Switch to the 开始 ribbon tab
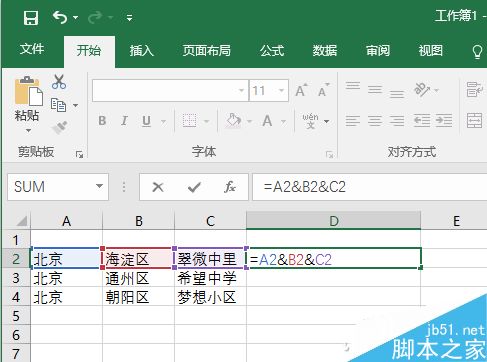The image size is (487, 362). [x=89, y=51]
